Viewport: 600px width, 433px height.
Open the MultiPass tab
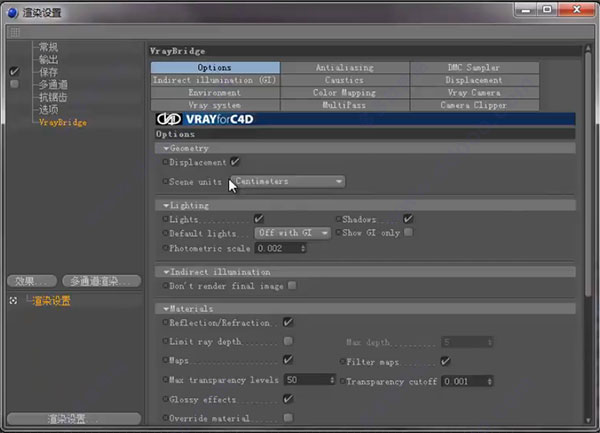point(345,105)
